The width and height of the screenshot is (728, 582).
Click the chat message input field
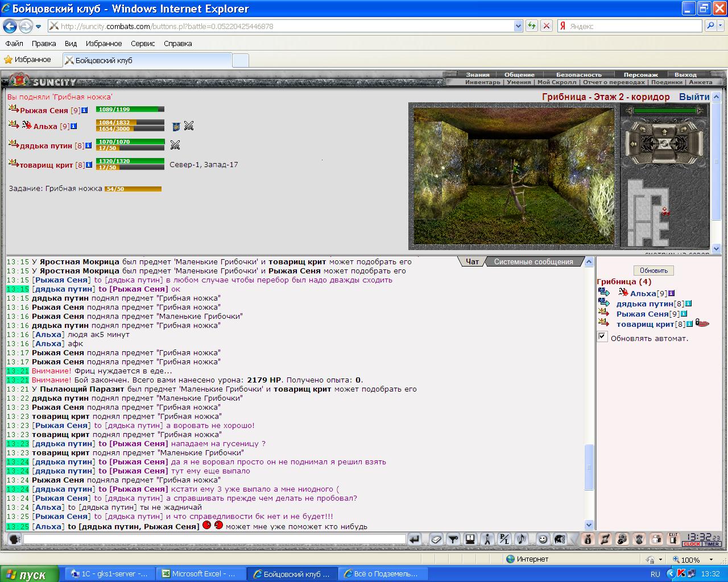tap(214, 539)
